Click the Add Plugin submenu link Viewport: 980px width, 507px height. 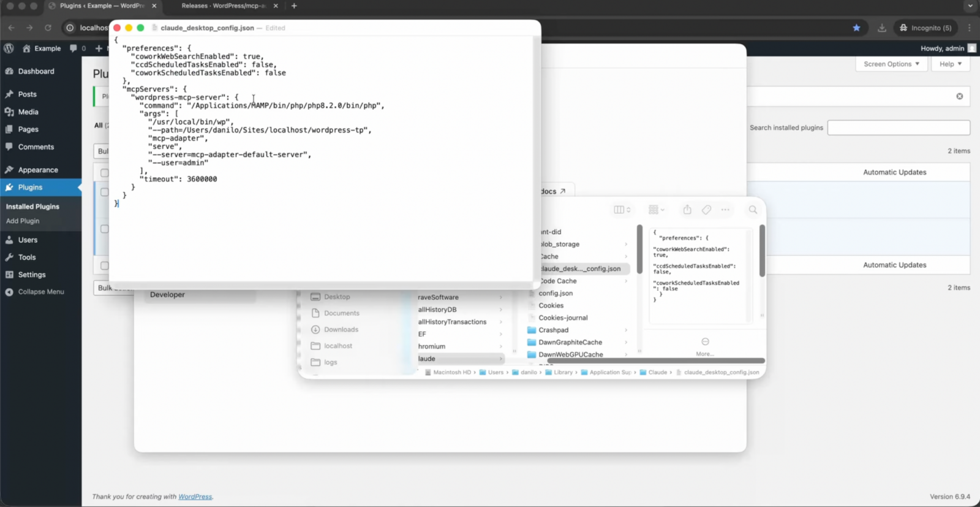pos(23,221)
